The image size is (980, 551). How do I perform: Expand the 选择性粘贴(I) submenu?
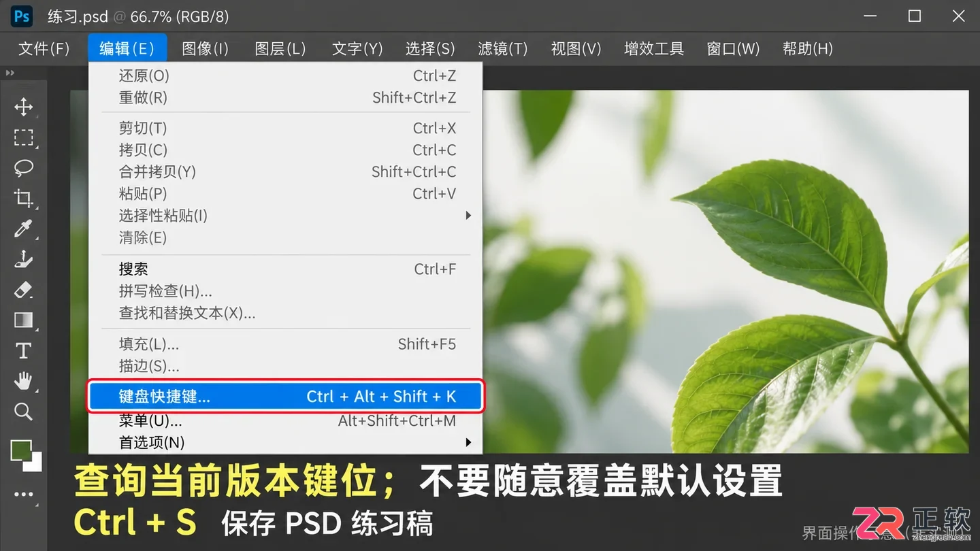click(285, 216)
